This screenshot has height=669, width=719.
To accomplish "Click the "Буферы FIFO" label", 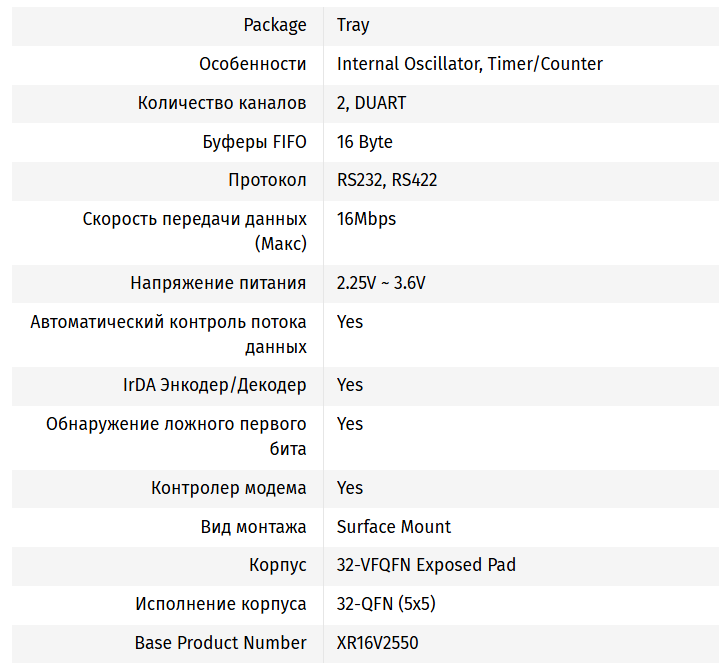I will [x=254, y=142].
